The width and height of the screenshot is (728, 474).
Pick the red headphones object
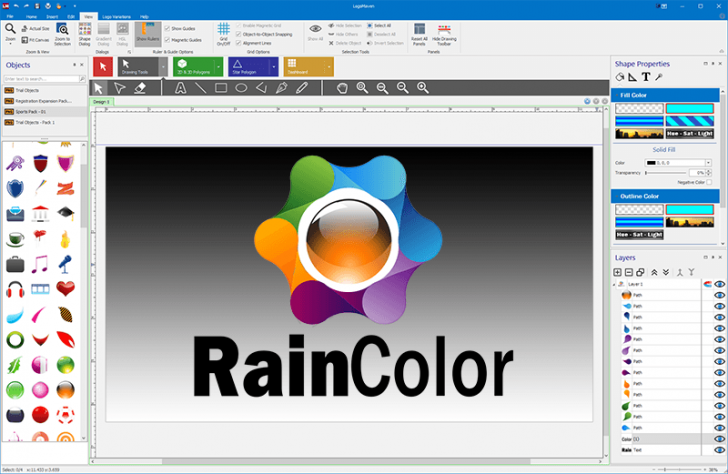pos(15,289)
